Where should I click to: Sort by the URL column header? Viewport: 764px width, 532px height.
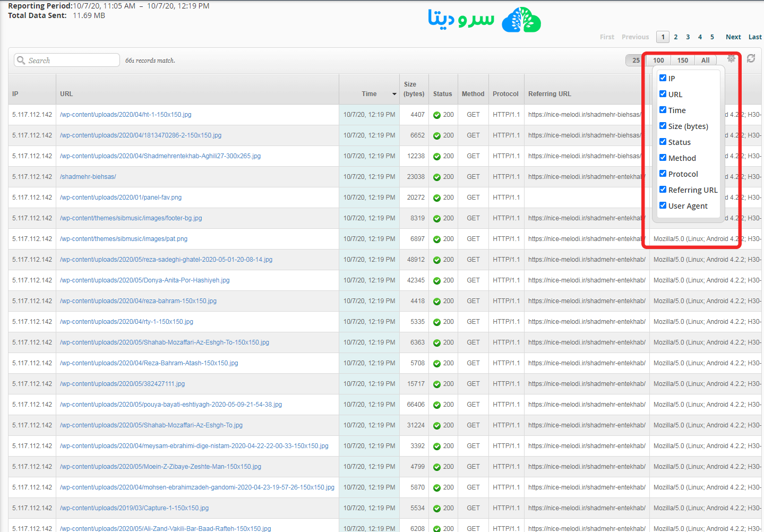tap(66, 94)
